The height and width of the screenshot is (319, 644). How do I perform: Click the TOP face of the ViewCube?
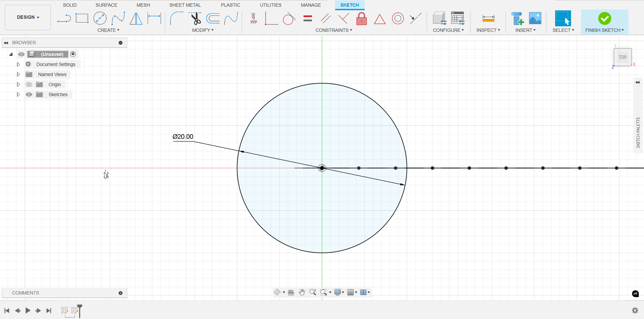pyautogui.click(x=623, y=57)
